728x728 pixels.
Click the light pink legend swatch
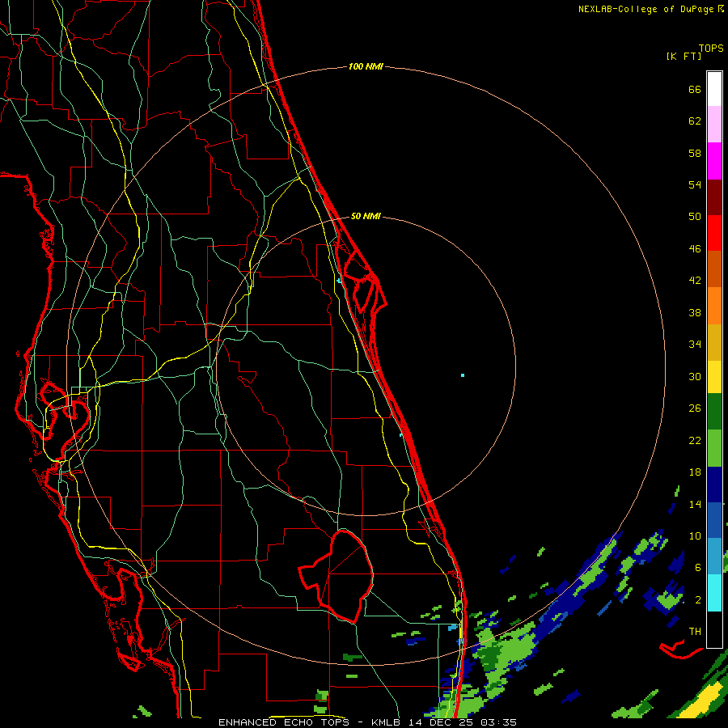tap(714, 125)
